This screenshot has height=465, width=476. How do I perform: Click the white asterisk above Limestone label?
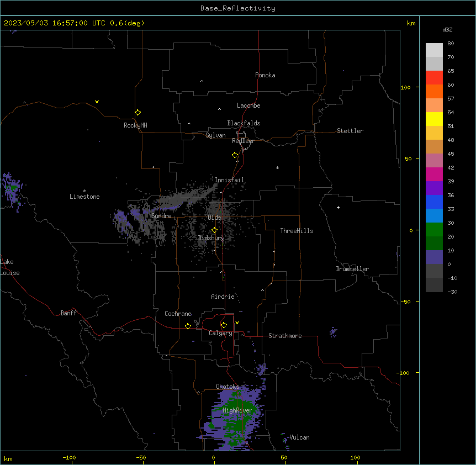point(84,191)
